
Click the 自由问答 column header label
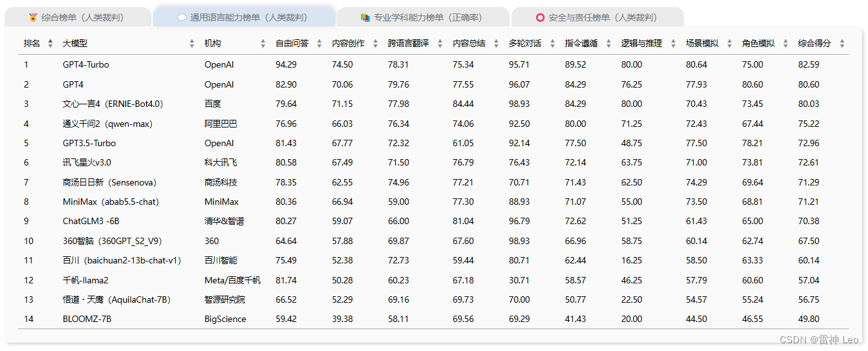(291, 44)
